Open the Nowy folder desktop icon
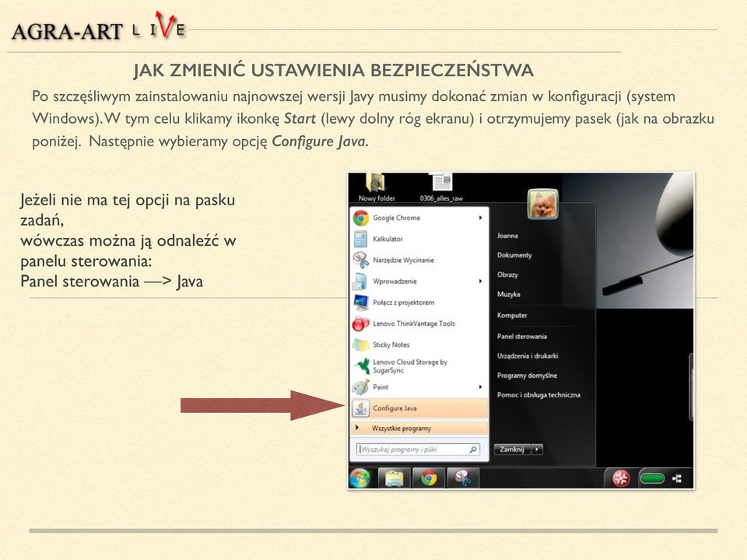The image size is (747, 560). (x=377, y=187)
